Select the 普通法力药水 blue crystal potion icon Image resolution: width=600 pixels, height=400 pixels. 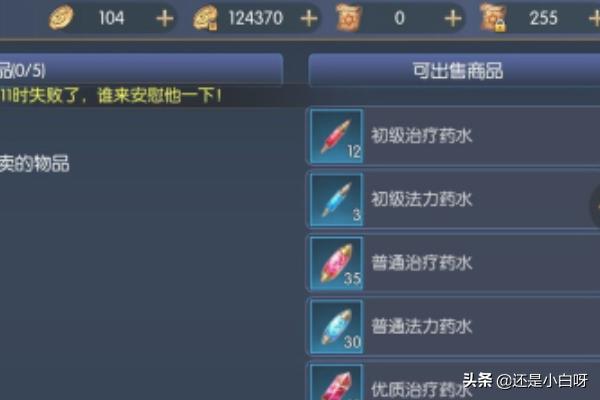pos(337,327)
